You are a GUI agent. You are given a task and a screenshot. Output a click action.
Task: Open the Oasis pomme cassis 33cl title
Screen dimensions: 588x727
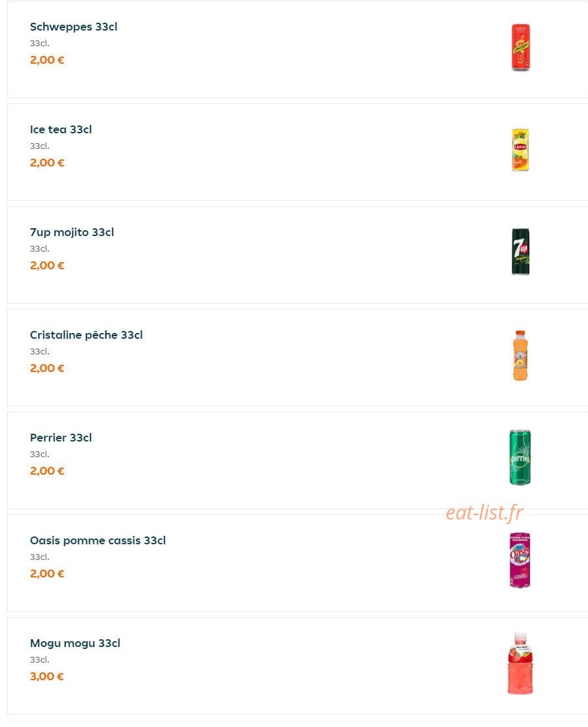click(98, 540)
